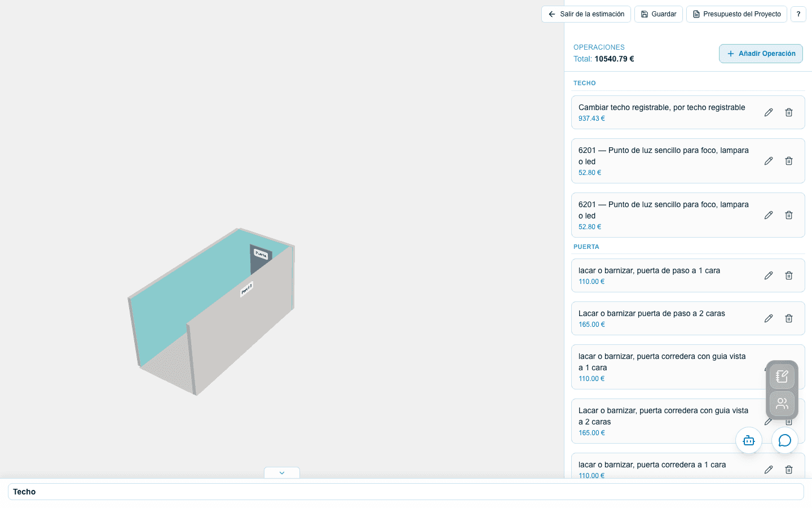The image size is (812, 508).
Task: Collapse the viewer with the bottom chevron
Action: pyautogui.click(x=282, y=473)
